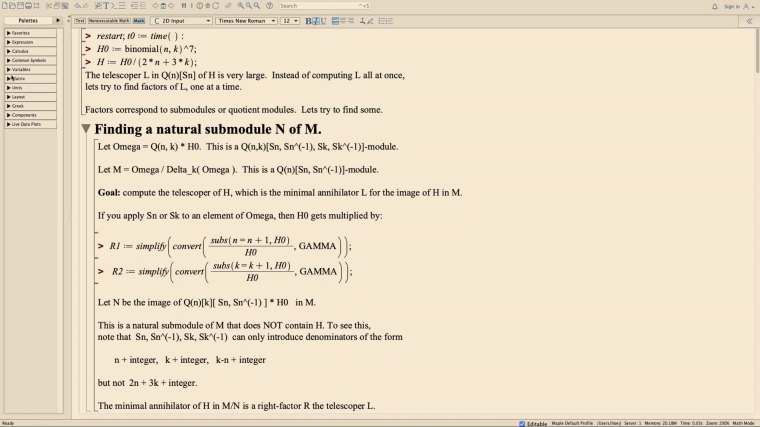Expand the Calculus palette

(31, 51)
